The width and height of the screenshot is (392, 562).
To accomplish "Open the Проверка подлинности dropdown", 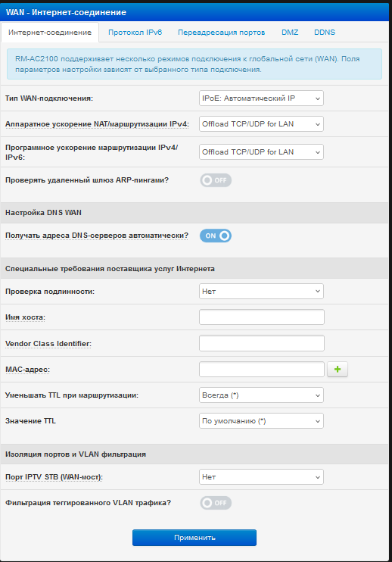I will point(261,292).
